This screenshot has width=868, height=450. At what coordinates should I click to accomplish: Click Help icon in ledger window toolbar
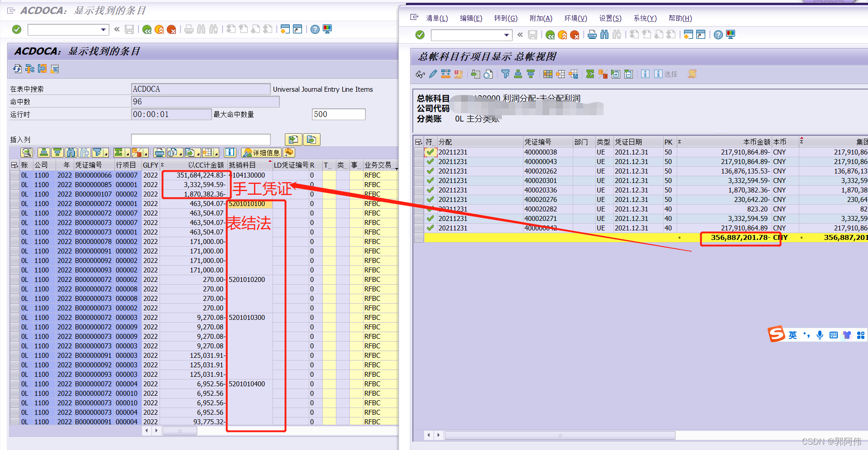718,35
